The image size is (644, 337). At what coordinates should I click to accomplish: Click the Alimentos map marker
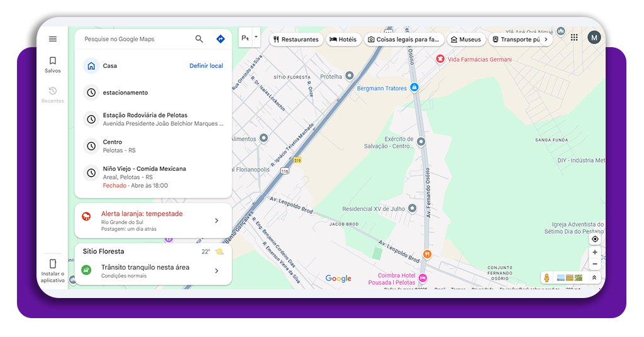click(264, 138)
